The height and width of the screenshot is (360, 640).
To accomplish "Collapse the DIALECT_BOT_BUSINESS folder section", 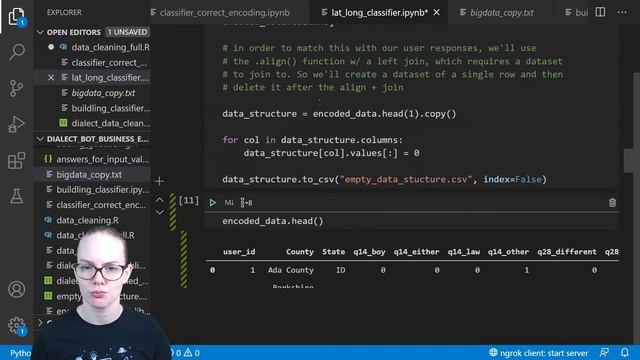I will [40, 139].
